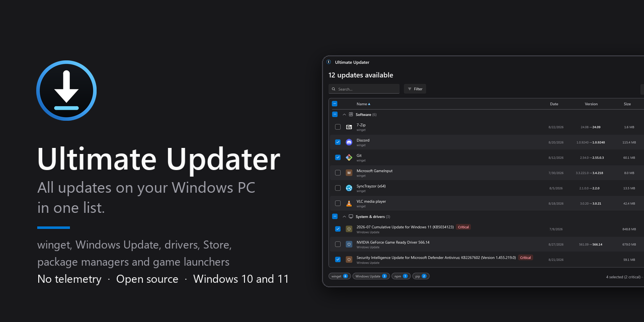This screenshot has width=644, height=322.
Task: Select the Discord row name
Action: (363, 140)
